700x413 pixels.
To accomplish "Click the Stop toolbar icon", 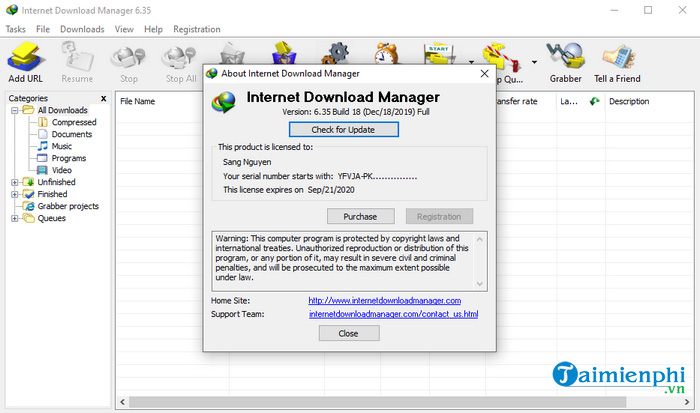I will click(129, 63).
